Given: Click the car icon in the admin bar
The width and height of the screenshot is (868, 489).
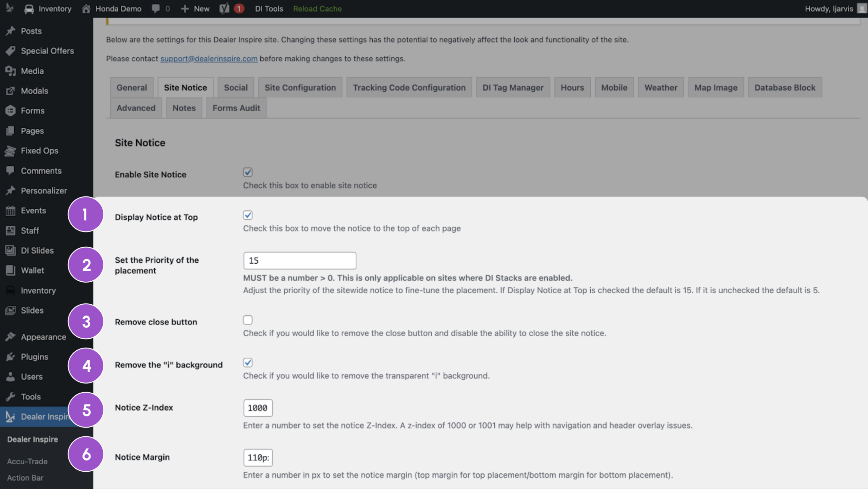Looking at the screenshot, I should click(29, 9).
